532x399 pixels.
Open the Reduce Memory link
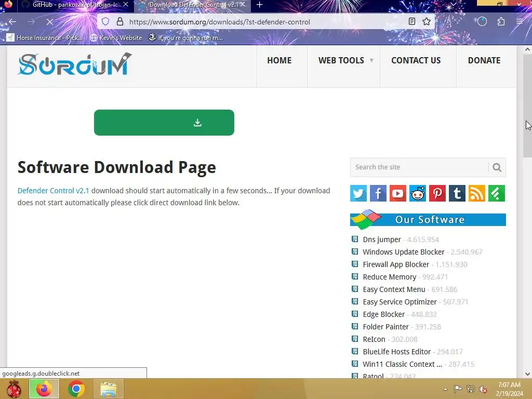point(390,277)
